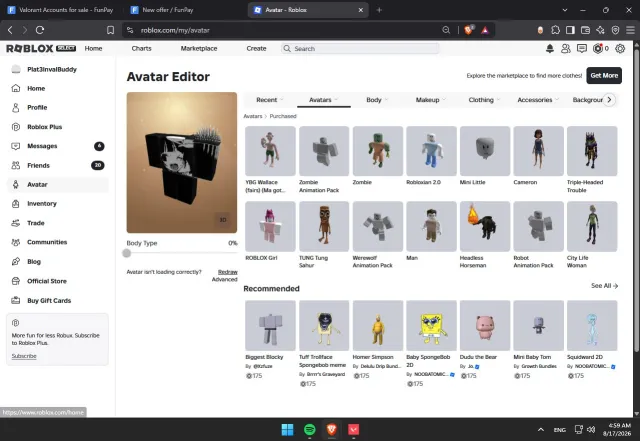Viewport: 640px width, 441px height.
Task: Click the Brave Shields lion icon
Action: point(468,30)
